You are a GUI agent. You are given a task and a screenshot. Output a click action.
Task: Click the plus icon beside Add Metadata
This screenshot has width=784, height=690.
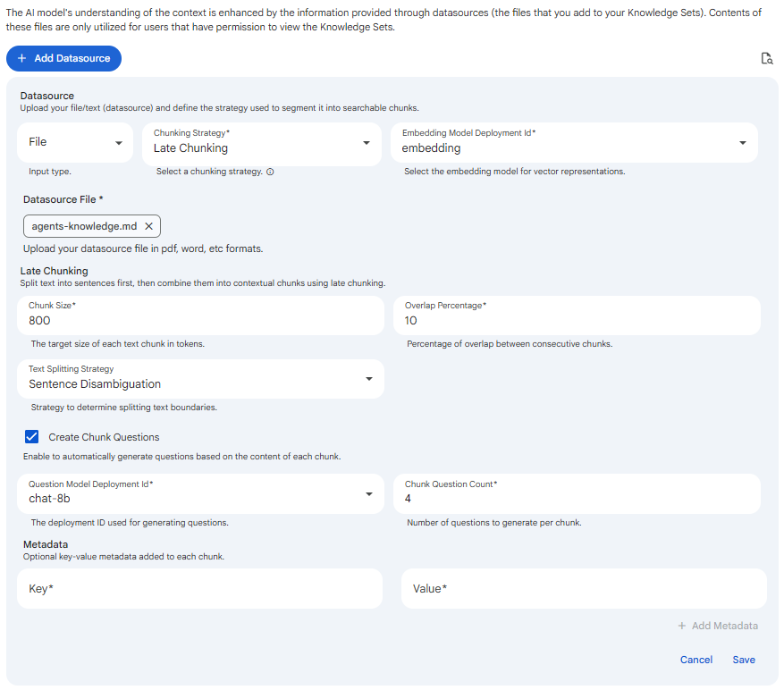[681, 626]
